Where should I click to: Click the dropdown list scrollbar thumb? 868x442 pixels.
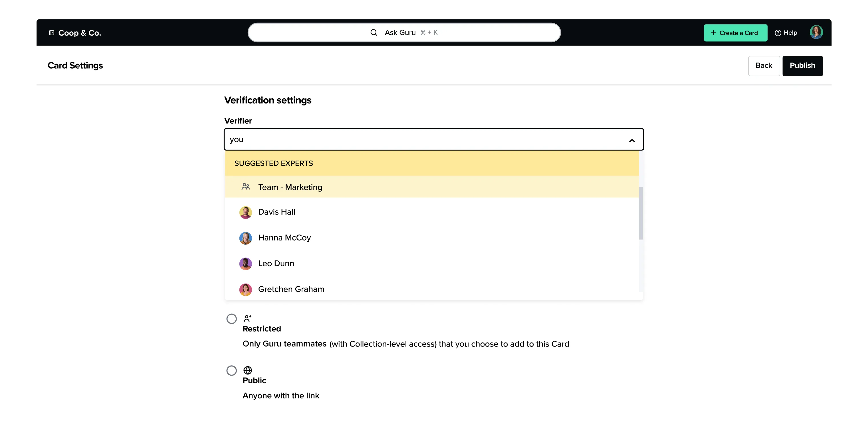pyautogui.click(x=641, y=213)
